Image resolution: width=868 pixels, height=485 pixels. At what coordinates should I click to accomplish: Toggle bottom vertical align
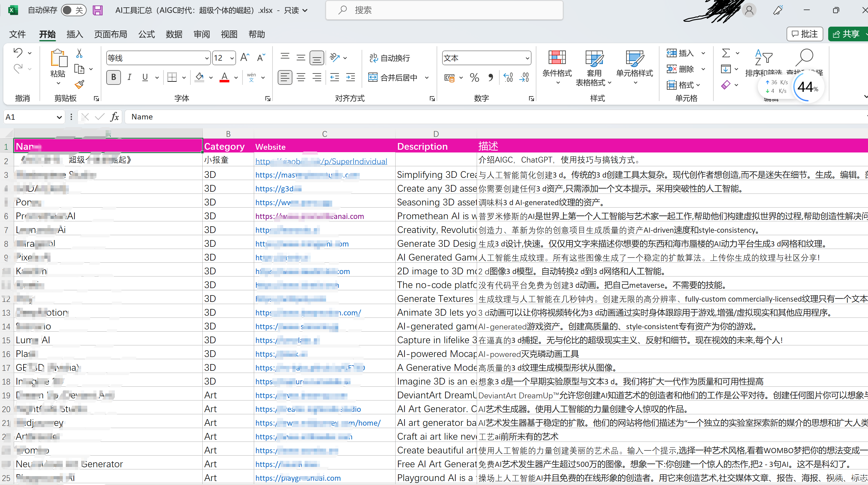click(x=317, y=58)
